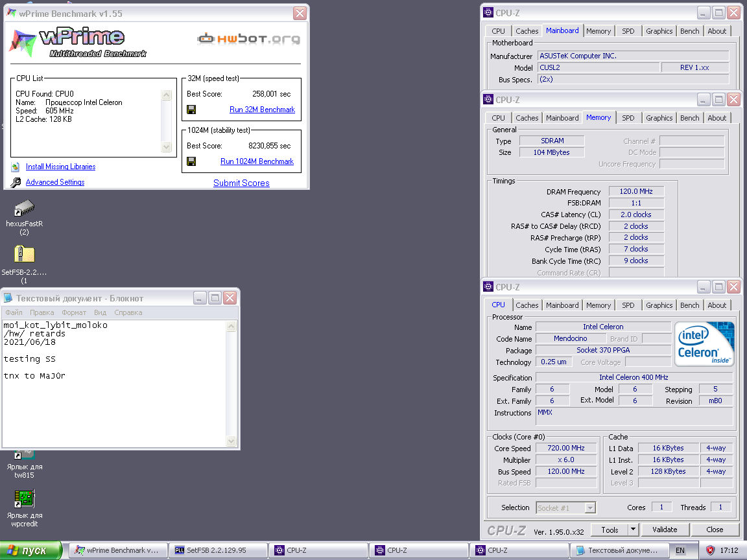The image size is (747, 560).
Task: Click the Intel Celeron 400 MHz specification
Action: click(x=634, y=377)
